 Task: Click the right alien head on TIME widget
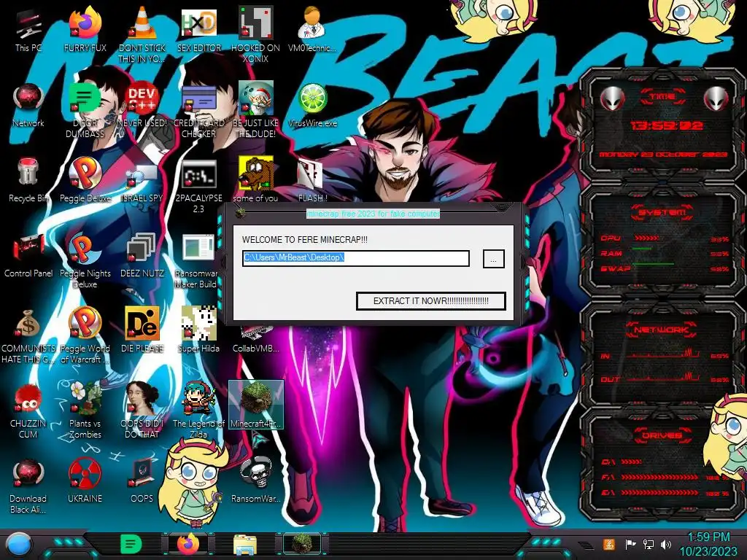(716, 98)
